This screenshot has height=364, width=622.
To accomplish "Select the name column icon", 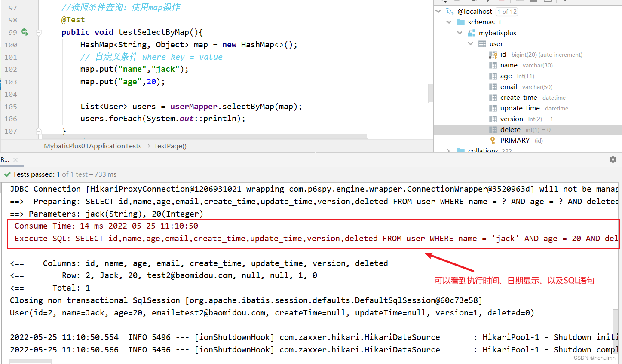I will tap(493, 65).
